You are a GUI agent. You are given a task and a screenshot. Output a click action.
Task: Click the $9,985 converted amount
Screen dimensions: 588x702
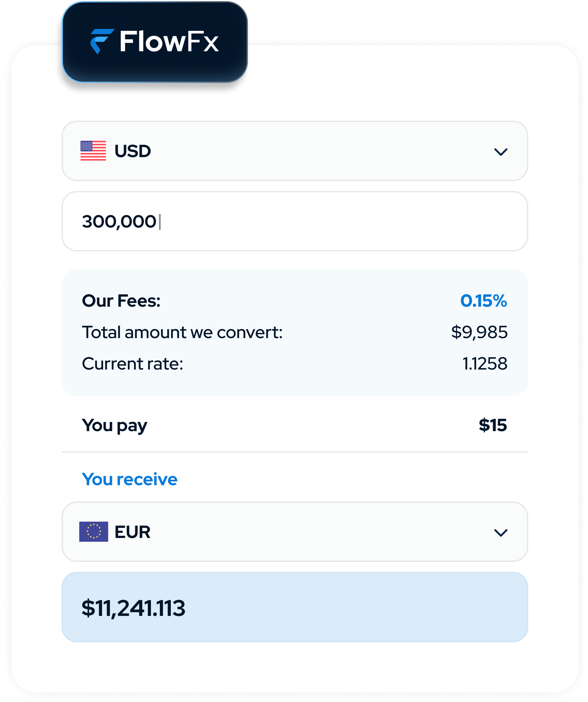tap(479, 332)
